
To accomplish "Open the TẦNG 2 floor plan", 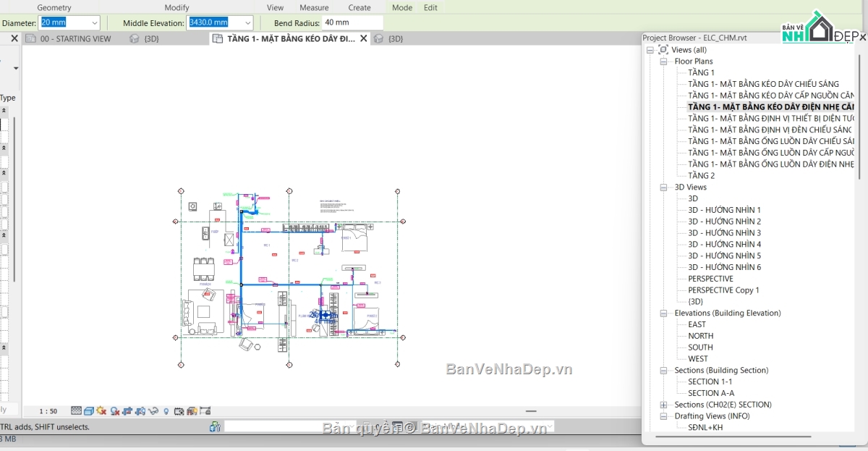I will coord(701,176).
